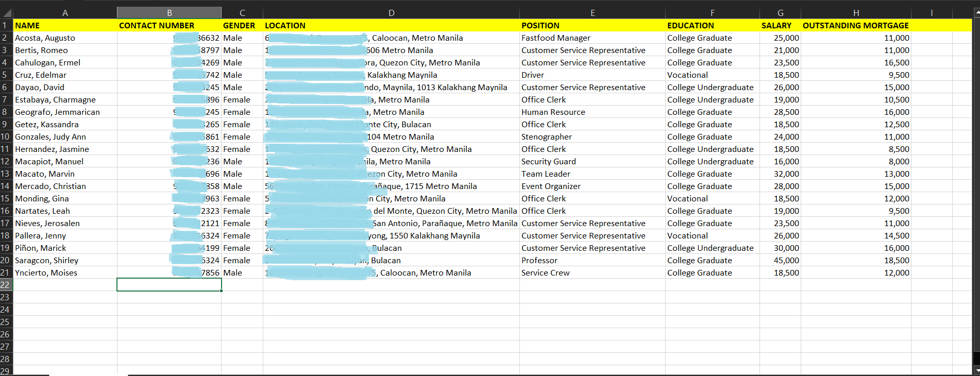Select the cell 'Bertis, Romeo'
Viewport: 980px width, 376px height.
[65, 50]
